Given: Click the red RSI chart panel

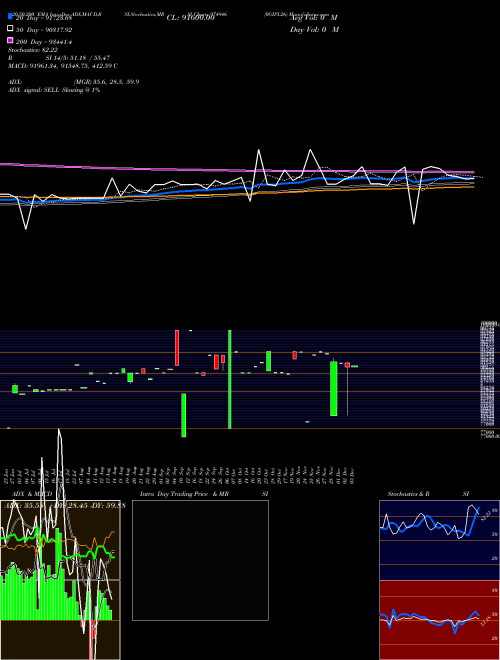Looking at the screenshot, I should pyautogui.click(x=439, y=620).
